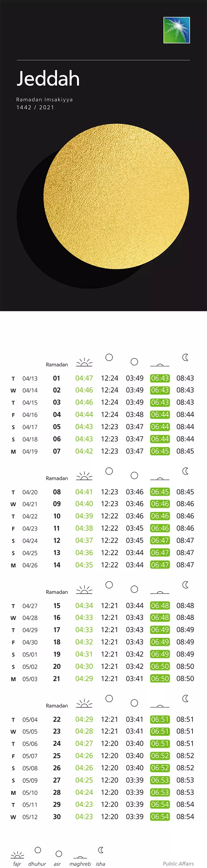The height and width of the screenshot is (868, 207).
Task: Click the maghreb sunset icon in legend
Action: tap(80, 857)
